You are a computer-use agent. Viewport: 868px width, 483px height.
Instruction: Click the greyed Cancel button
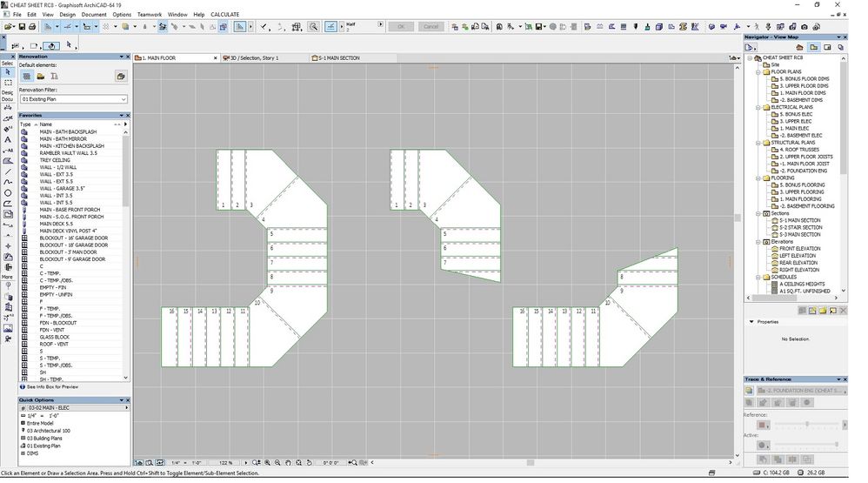coord(431,27)
